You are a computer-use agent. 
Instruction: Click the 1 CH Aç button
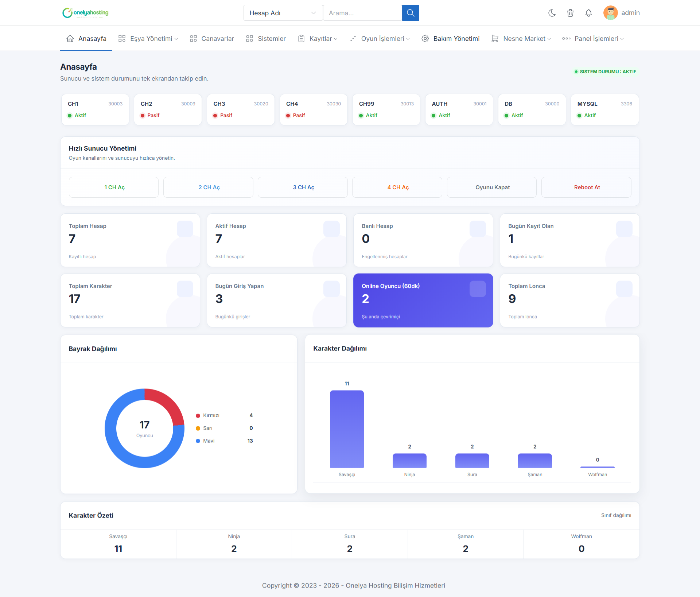[114, 187]
